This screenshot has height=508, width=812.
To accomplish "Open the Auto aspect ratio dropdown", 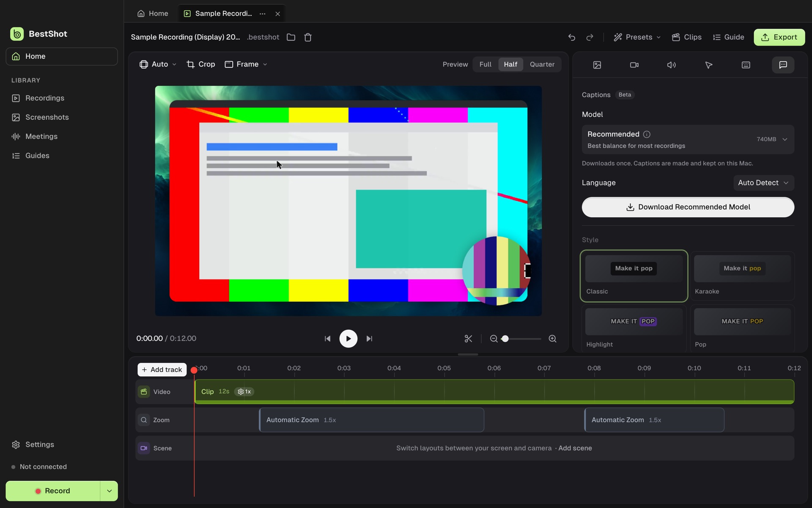I will click(x=158, y=64).
